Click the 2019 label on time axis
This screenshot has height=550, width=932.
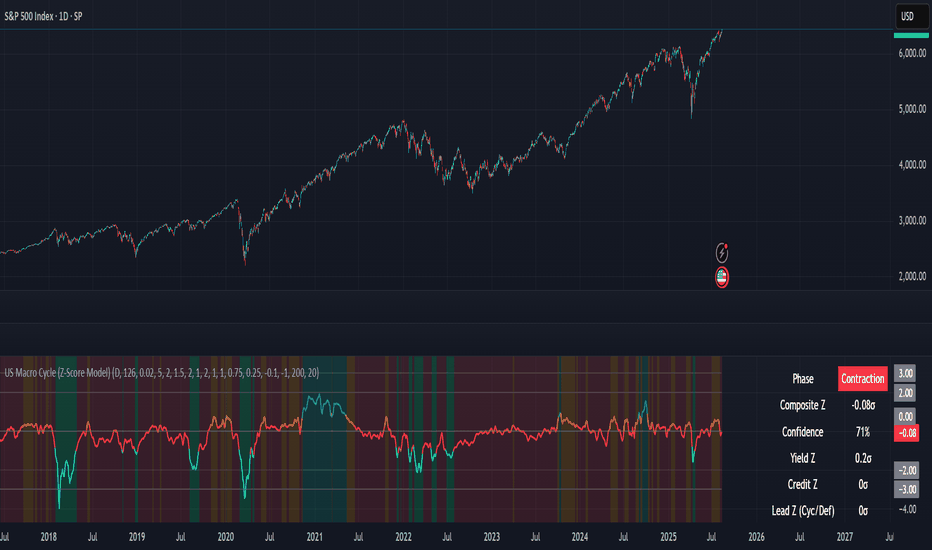[x=137, y=537]
